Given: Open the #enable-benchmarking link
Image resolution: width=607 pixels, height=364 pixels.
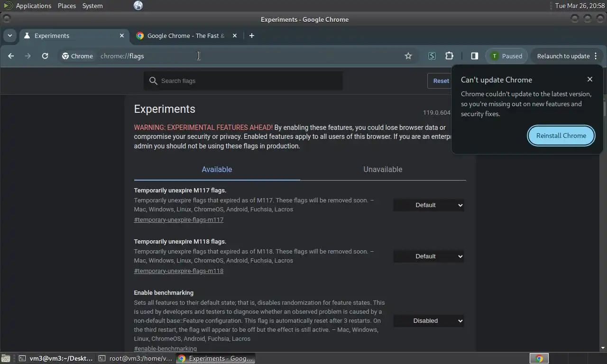Looking at the screenshot, I should point(166,348).
